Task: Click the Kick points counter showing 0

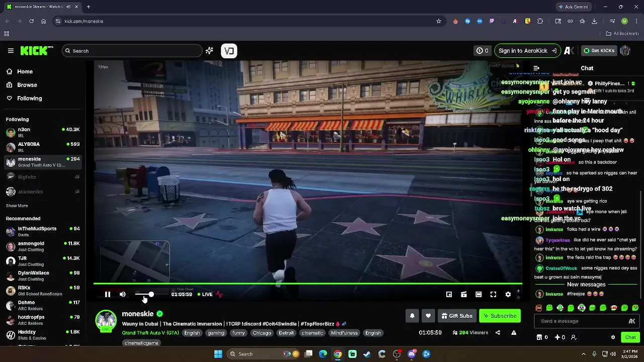Action: click(482, 51)
